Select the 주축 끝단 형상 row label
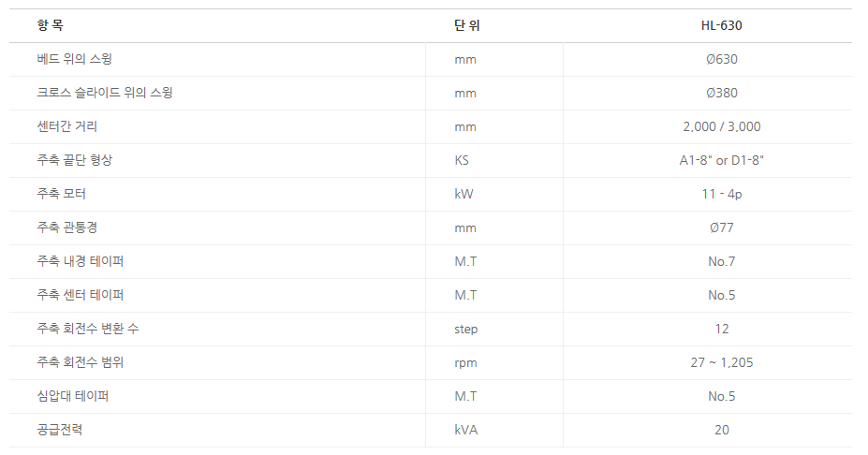Screen dimensions: 868x455 click(74, 160)
